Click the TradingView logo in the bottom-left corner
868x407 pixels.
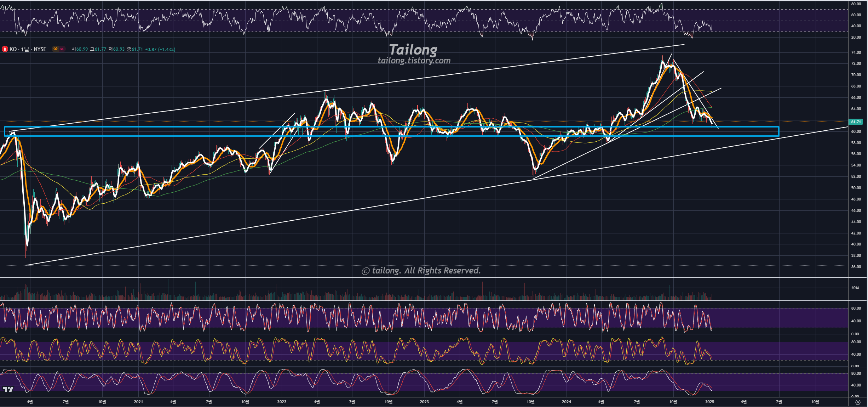8,389
